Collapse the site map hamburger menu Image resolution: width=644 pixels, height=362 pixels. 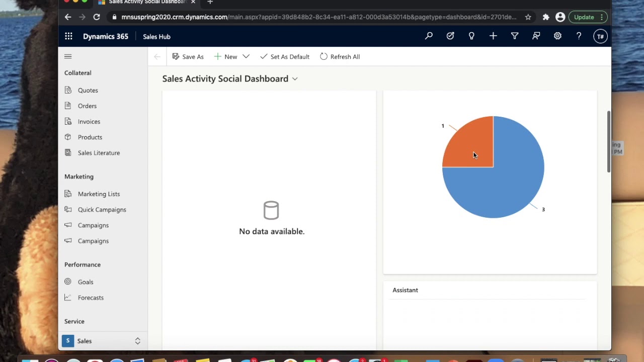pos(68,56)
